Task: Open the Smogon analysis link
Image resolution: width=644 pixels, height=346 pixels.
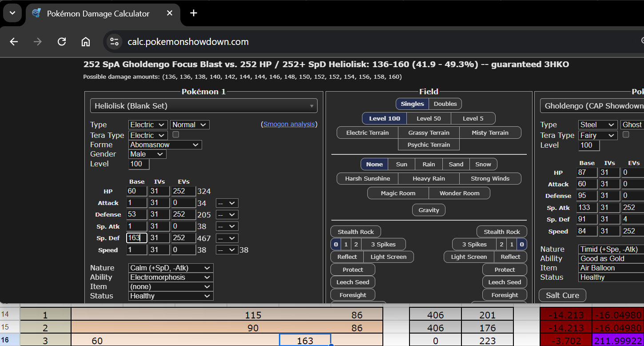Action: click(289, 125)
